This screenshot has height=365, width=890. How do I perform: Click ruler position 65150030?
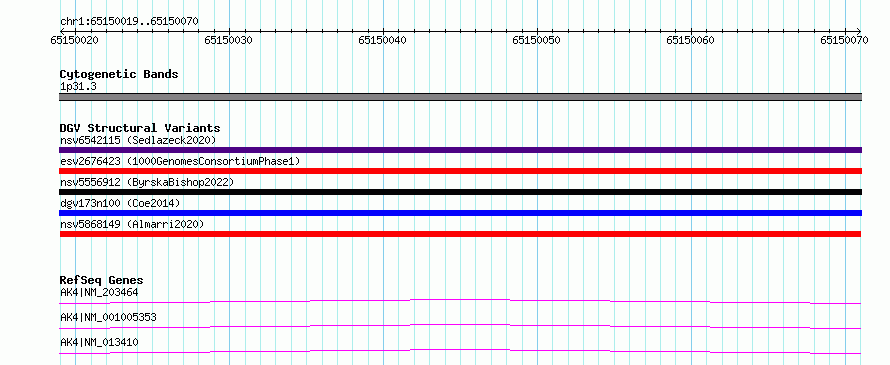pos(229,40)
